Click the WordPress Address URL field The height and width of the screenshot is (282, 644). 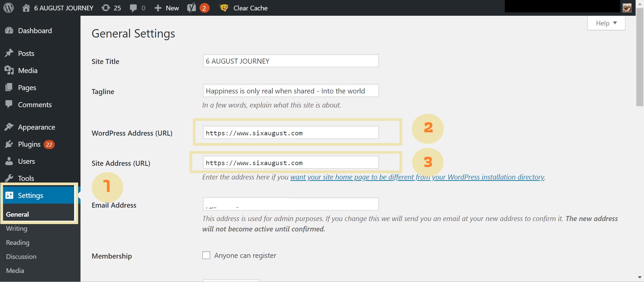click(290, 133)
